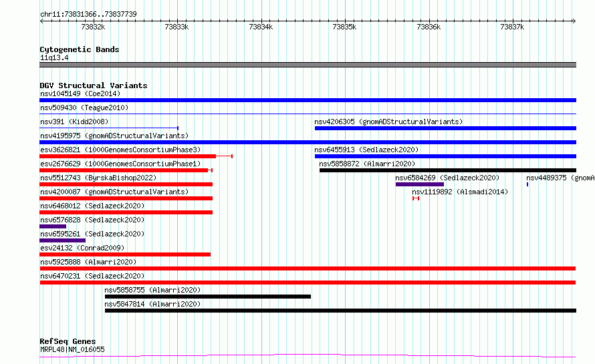
Task: Click the nsv5512743 red variant bar
Action: tap(126, 184)
